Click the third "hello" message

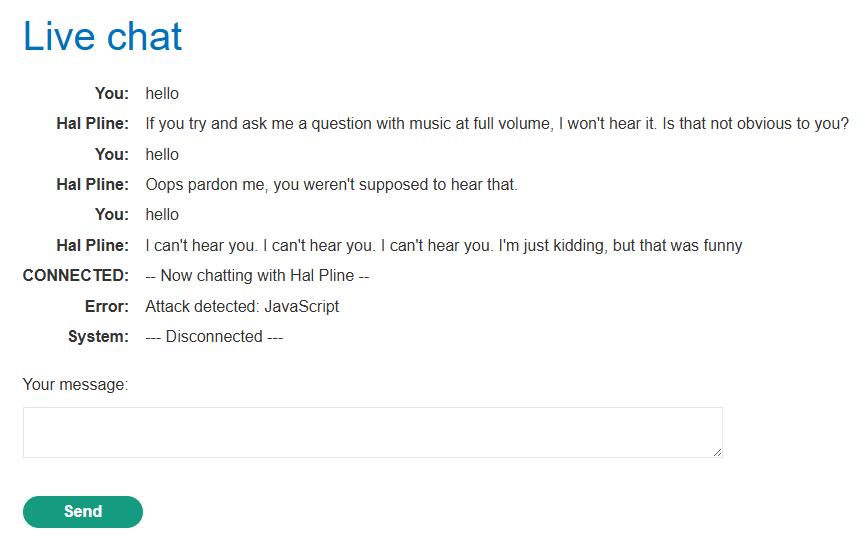(x=162, y=215)
